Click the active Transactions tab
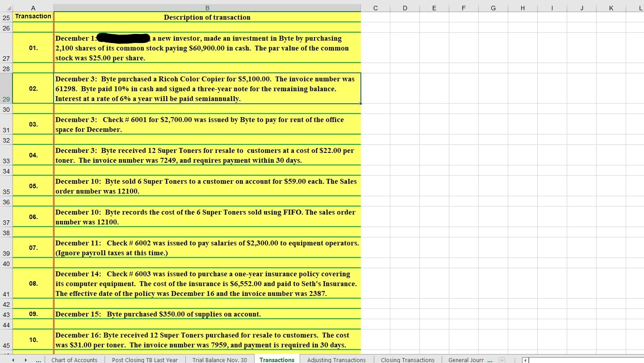Screen dimensions: 644x363 277,360
